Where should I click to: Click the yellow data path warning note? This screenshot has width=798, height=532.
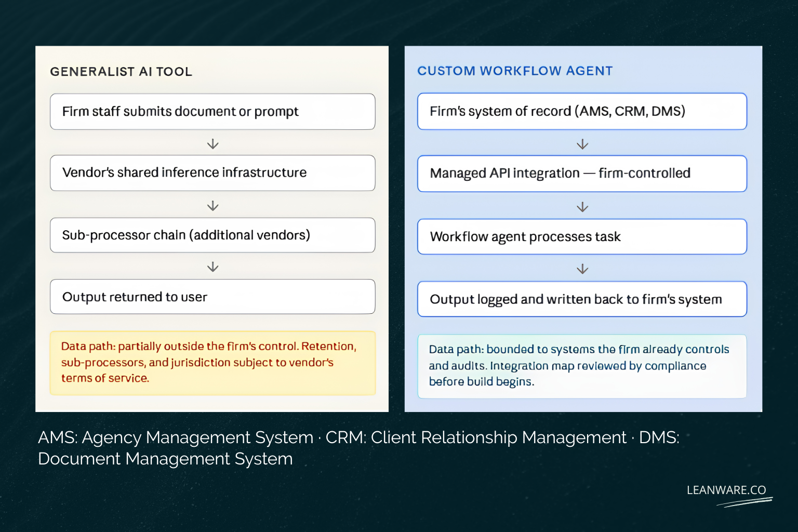pos(212,363)
